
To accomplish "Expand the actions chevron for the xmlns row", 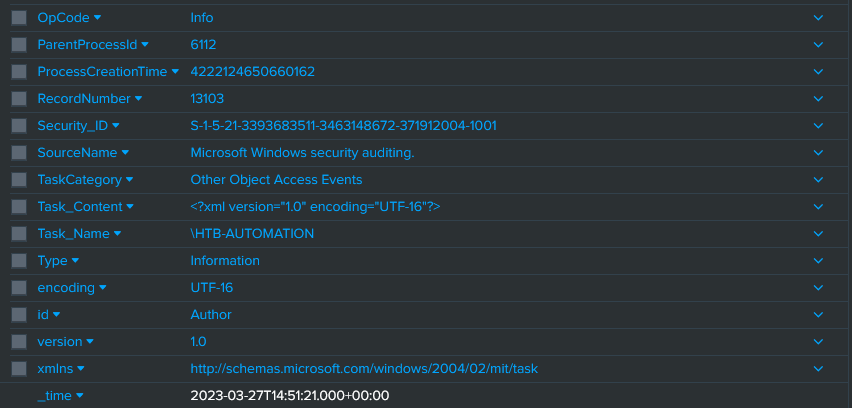I will [x=818, y=369].
